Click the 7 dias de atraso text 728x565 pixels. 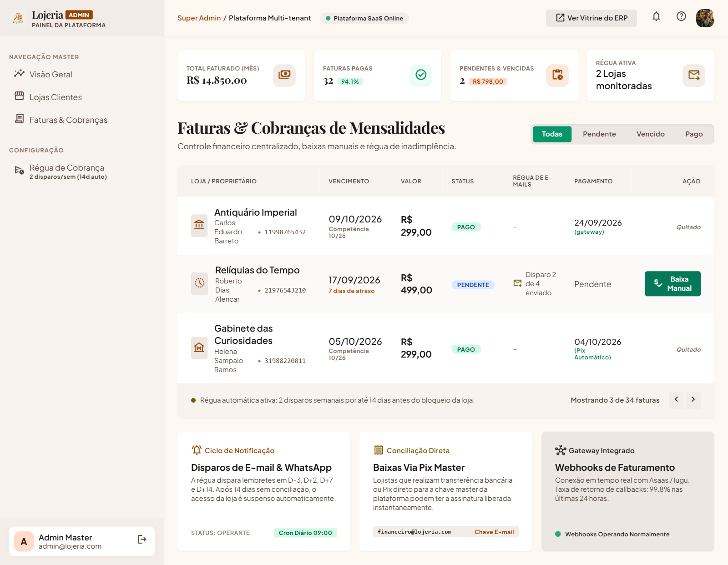[x=351, y=291]
